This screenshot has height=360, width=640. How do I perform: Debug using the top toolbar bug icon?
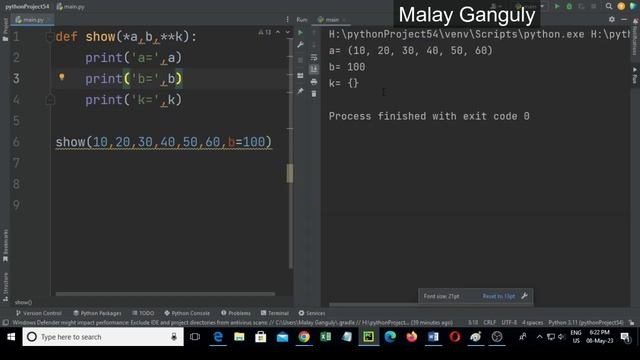569,7
